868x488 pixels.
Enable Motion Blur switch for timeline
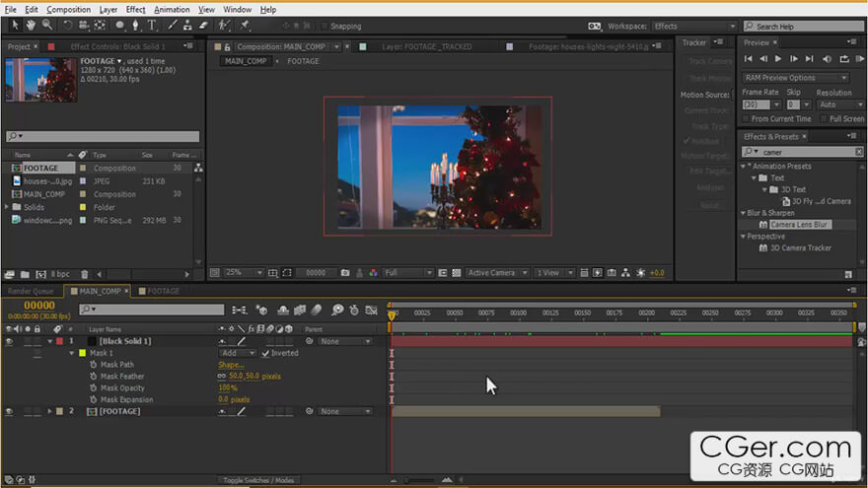(x=316, y=311)
